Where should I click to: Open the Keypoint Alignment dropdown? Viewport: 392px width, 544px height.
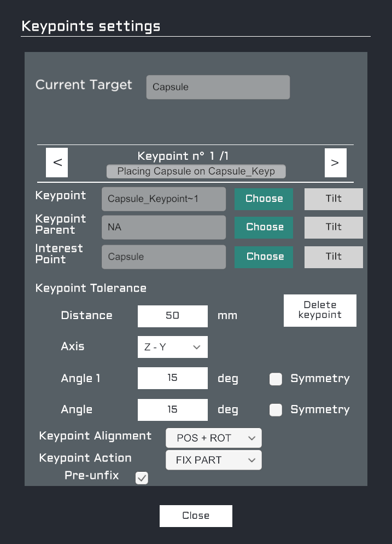coord(213,438)
